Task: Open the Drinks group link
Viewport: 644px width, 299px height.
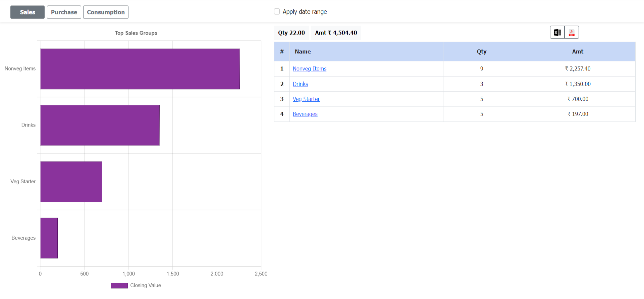Action: click(x=300, y=84)
